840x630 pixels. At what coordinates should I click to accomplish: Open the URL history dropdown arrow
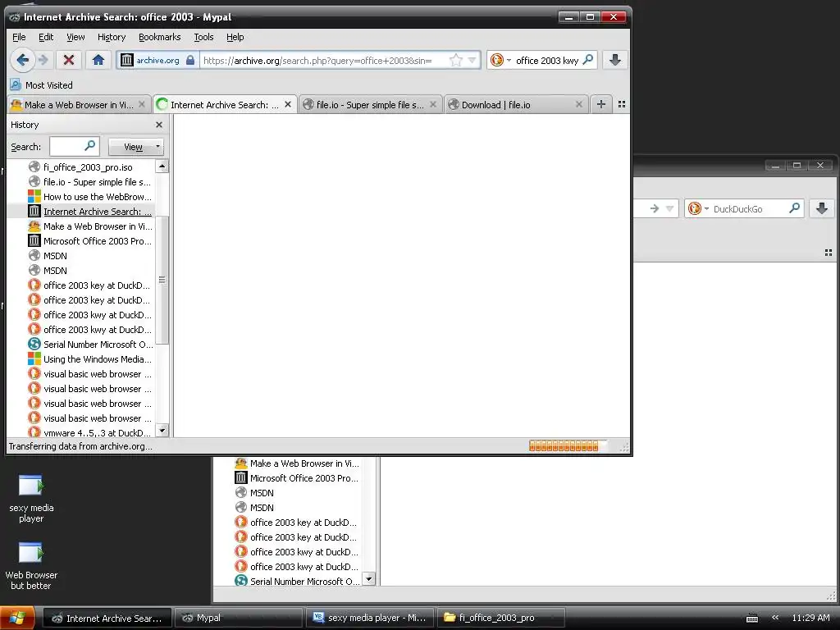click(472, 60)
